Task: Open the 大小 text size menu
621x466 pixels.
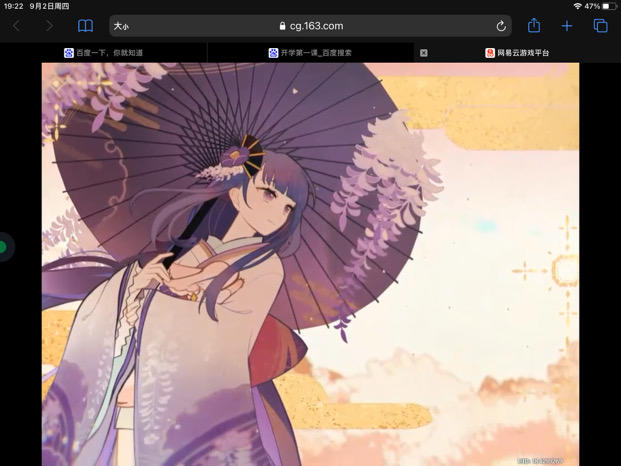Action: pyautogui.click(x=121, y=26)
